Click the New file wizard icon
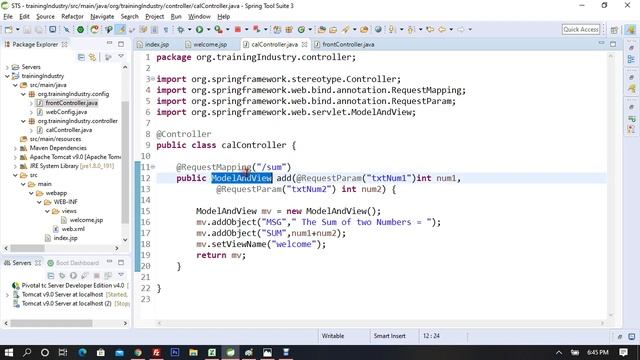Viewport: 640px width, 360px height. pyautogui.click(x=9, y=29)
